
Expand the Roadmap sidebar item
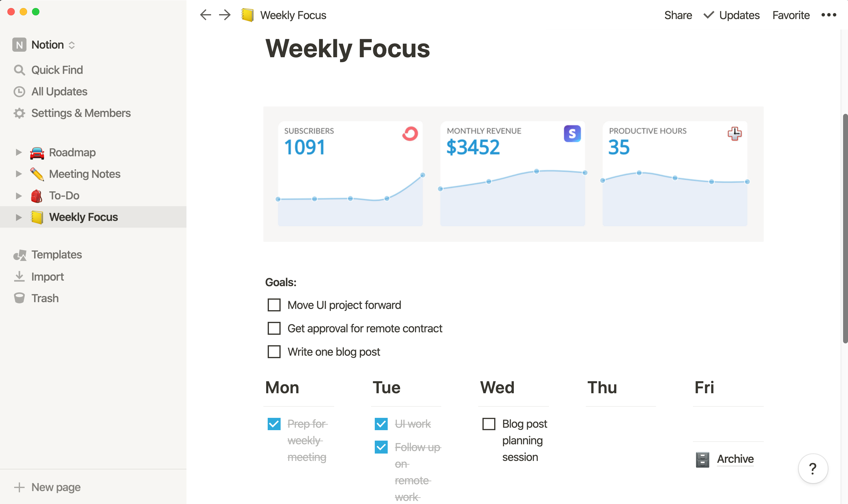click(x=18, y=152)
